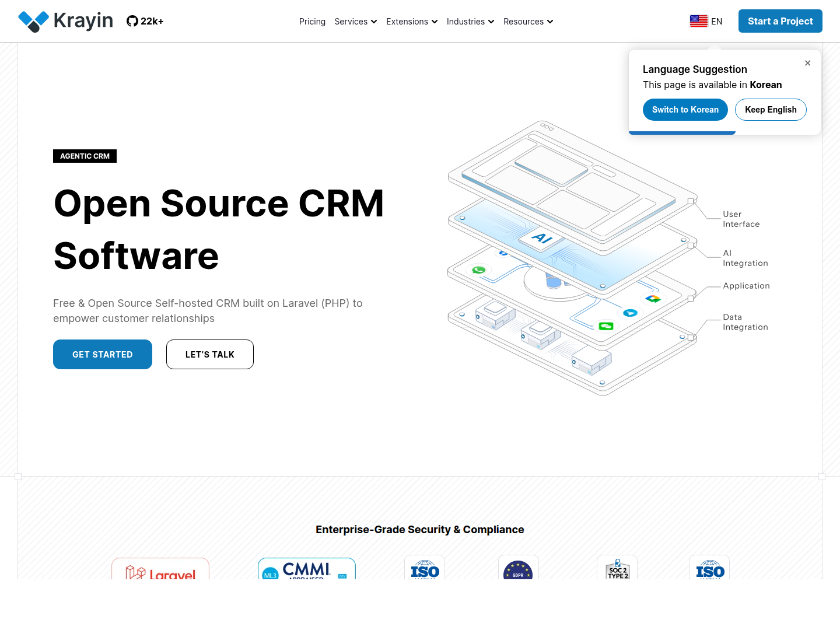The width and height of the screenshot is (840, 630).
Task: Click the AI chip in the layered diagram
Action: tap(543, 237)
